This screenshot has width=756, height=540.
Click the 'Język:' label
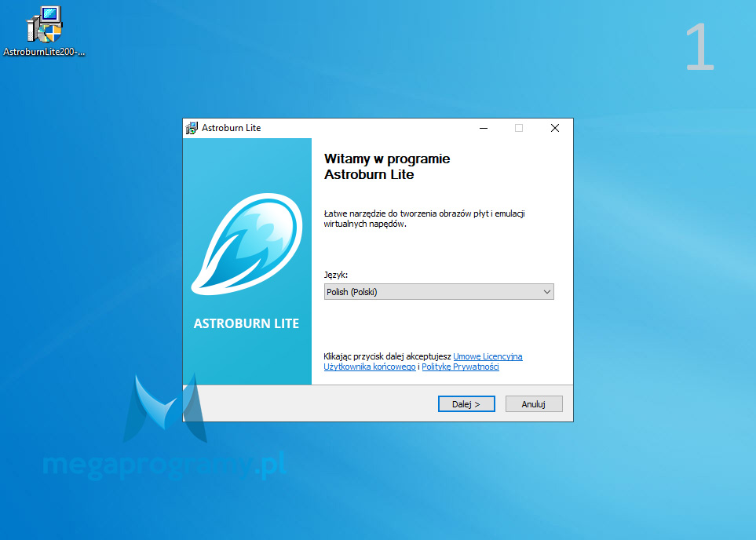pyautogui.click(x=335, y=275)
